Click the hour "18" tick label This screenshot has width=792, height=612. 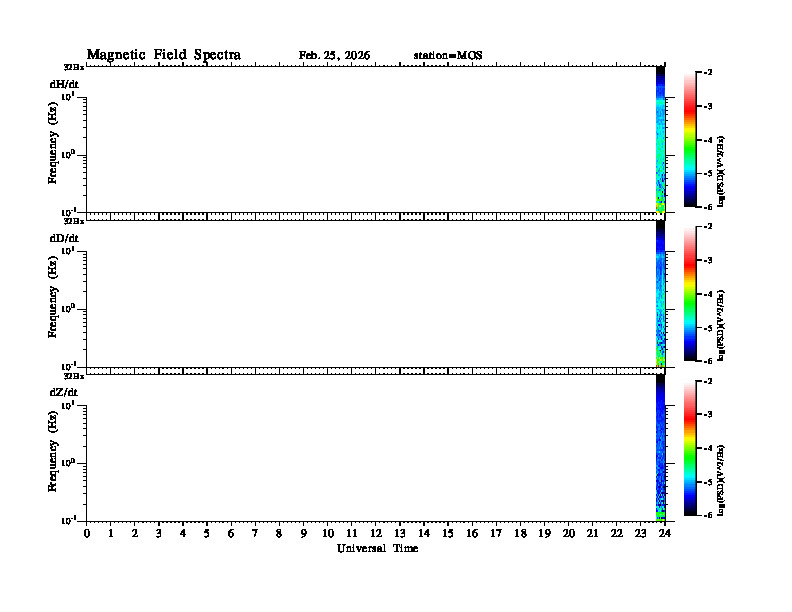click(520, 534)
